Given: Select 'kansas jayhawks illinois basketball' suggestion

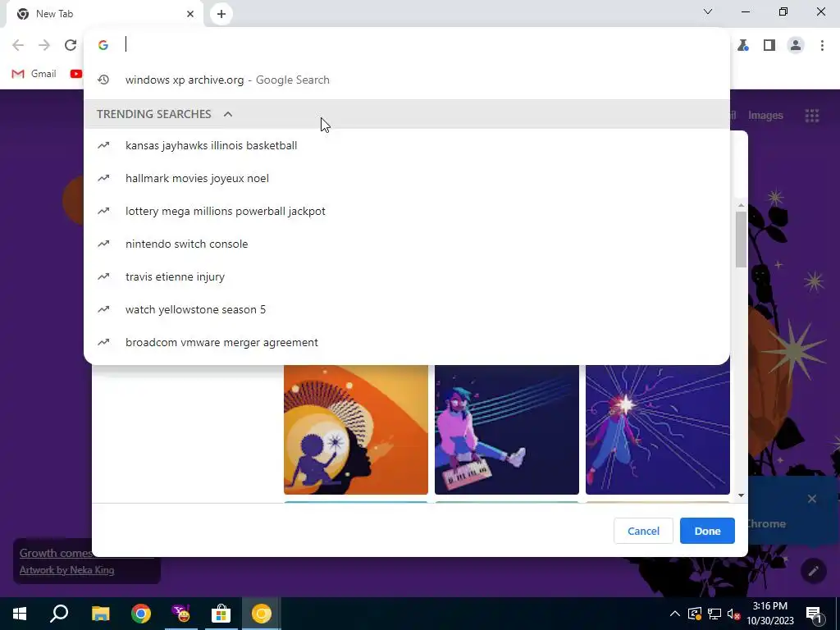Looking at the screenshot, I should point(407,146).
